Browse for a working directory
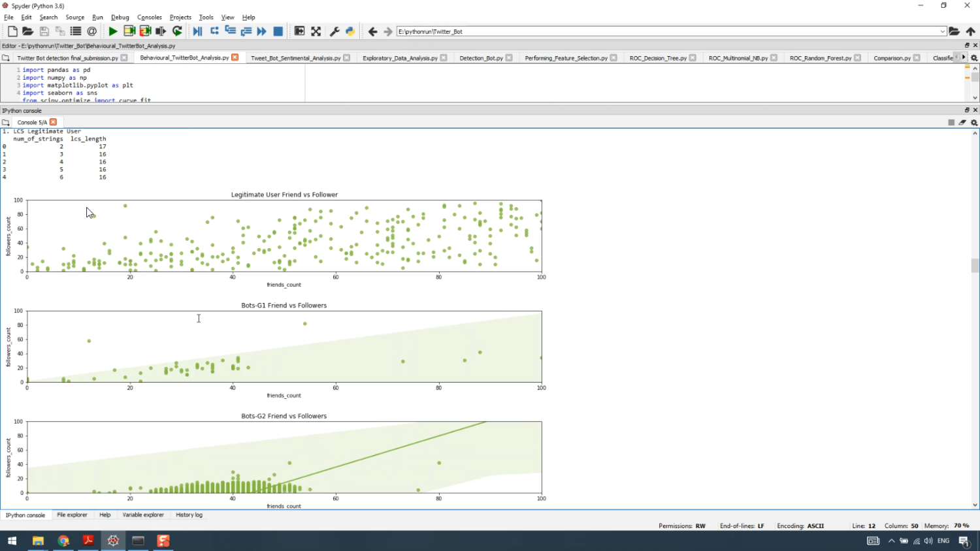The height and width of the screenshot is (551, 980). point(954,31)
